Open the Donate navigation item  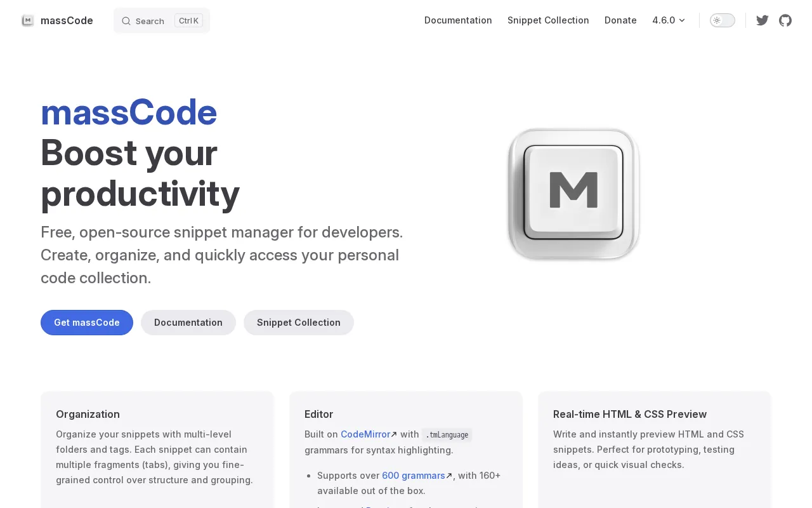click(x=620, y=20)
